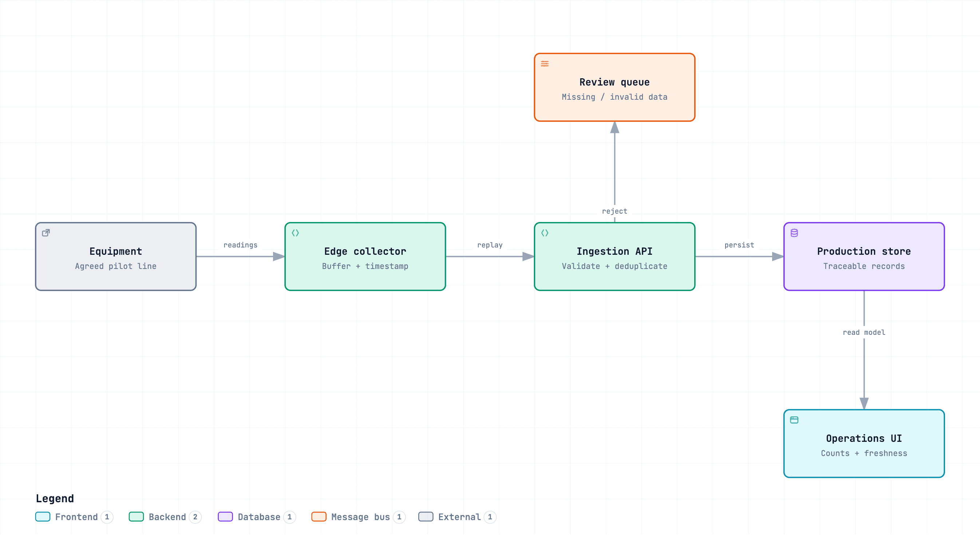Click 'Buffer + timestamp' subtitle
The height and width of the screenshot is (535, 980).
pyautogui.click(x=365, y=266)
